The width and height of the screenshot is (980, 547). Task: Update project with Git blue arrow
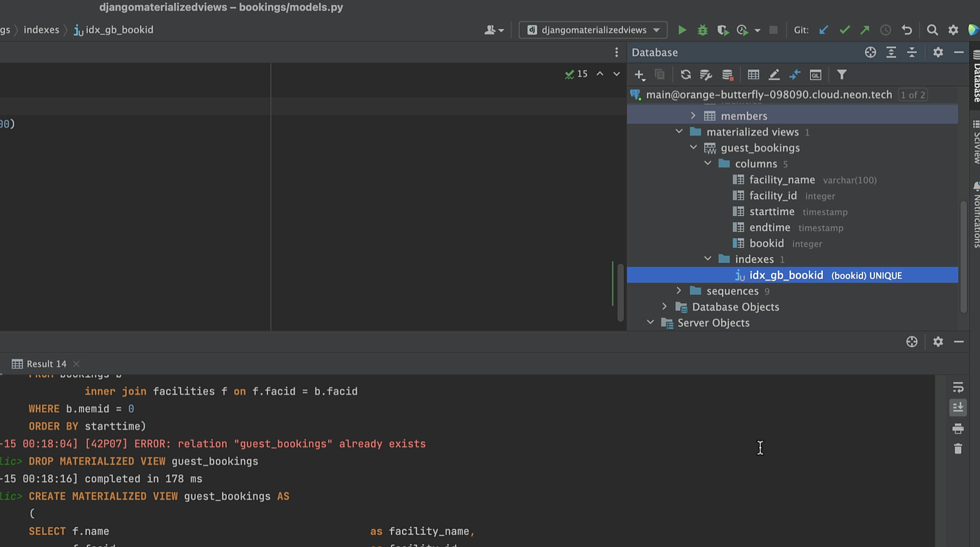click(824, 30)
